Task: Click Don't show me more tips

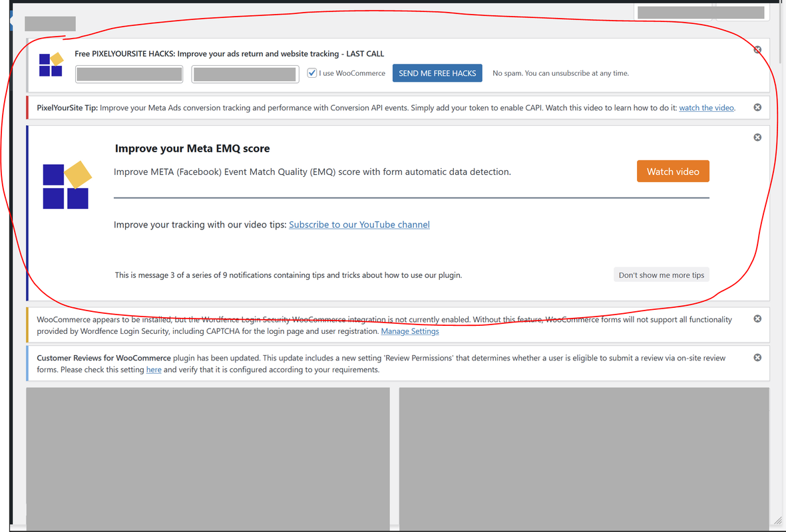Action: (661, 275)
